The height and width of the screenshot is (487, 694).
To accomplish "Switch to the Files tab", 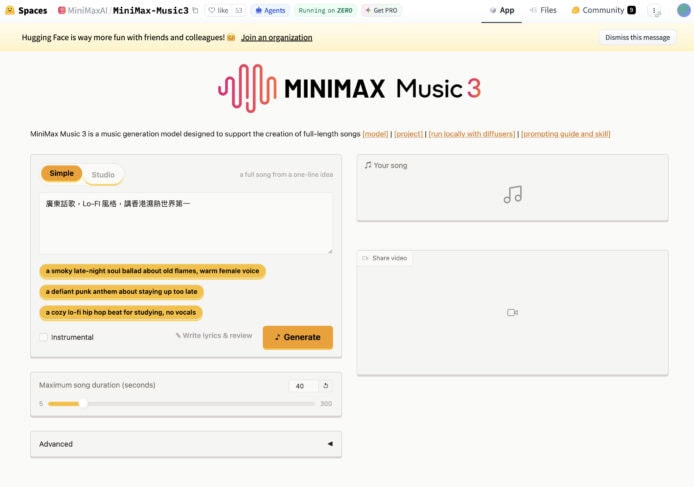I will tap(543, 10).
